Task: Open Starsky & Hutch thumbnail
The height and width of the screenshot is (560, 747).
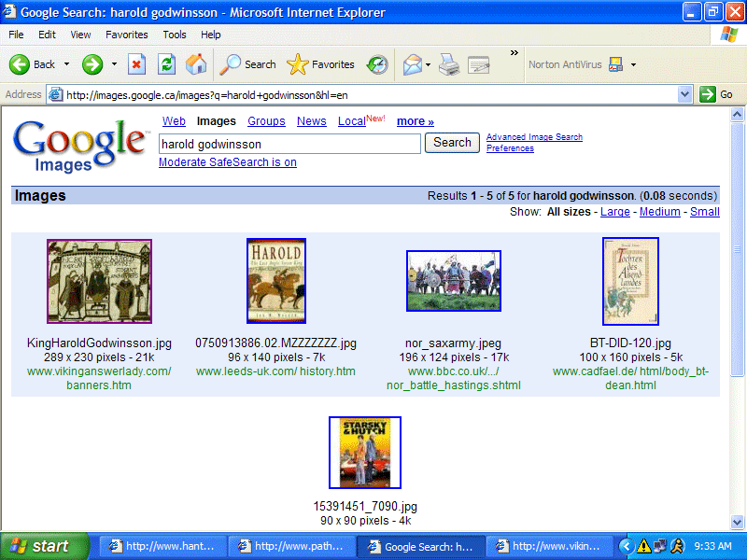Action: coord(365,453)
